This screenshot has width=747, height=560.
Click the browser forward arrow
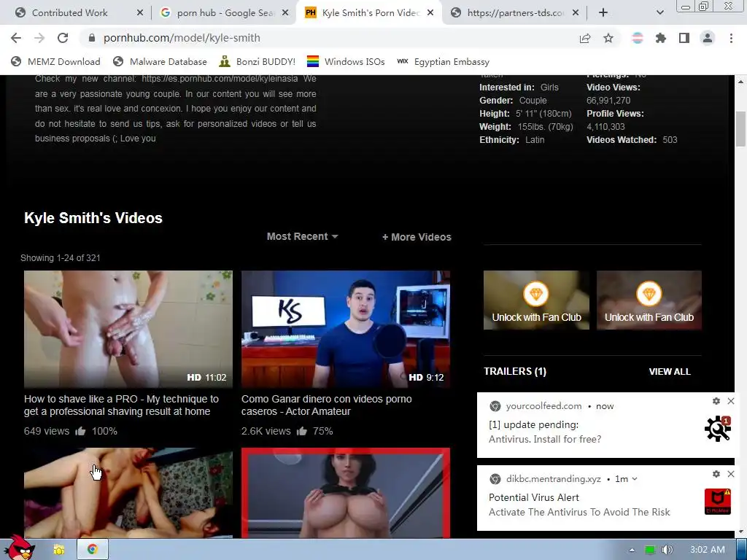tap(39, 38)
